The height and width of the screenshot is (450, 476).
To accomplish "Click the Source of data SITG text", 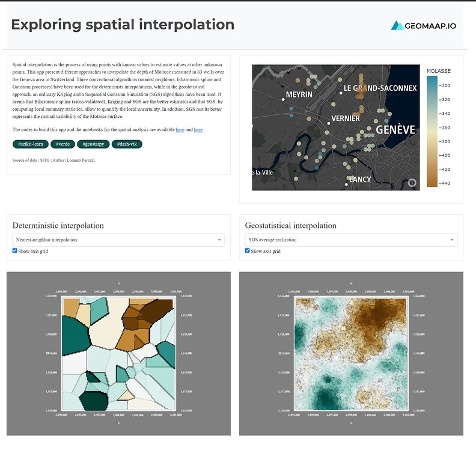I will [x=53, y=160].
